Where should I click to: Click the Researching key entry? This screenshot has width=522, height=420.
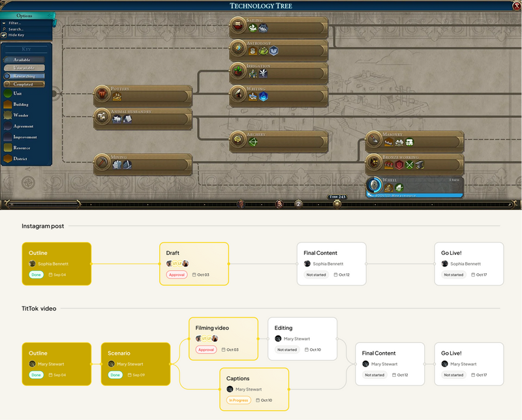tap(24, 76)
